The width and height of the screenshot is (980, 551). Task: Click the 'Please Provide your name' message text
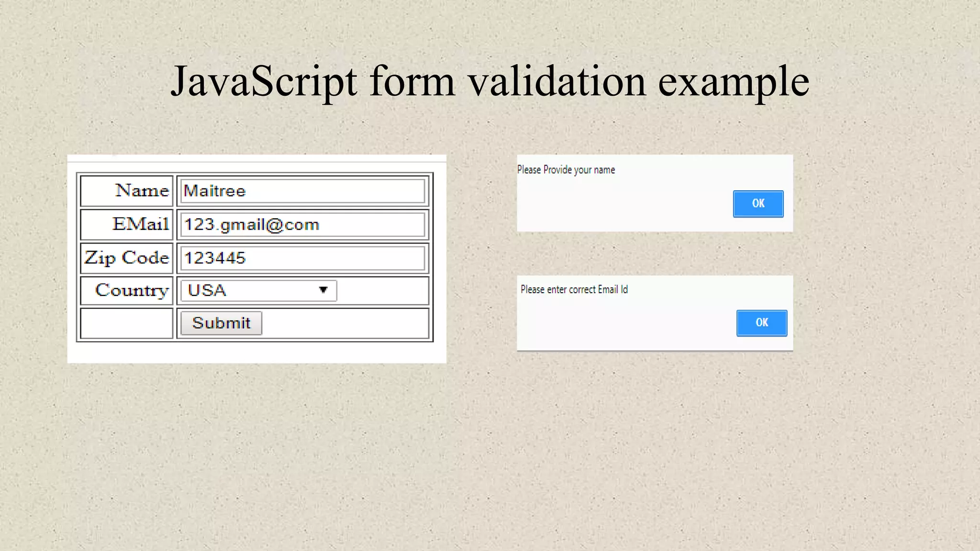tap(566, 170)
